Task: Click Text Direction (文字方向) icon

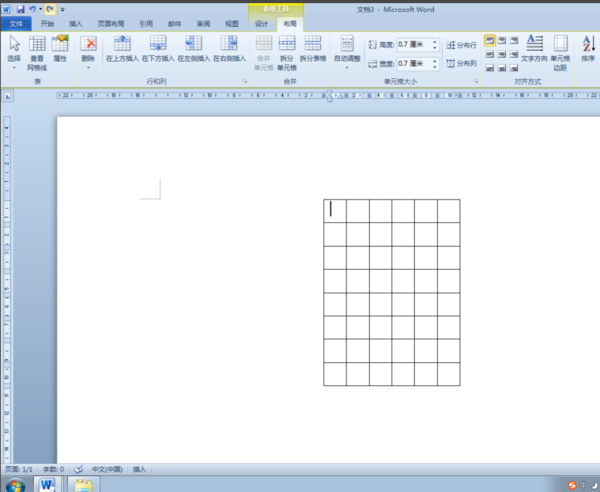Action: 534,48
